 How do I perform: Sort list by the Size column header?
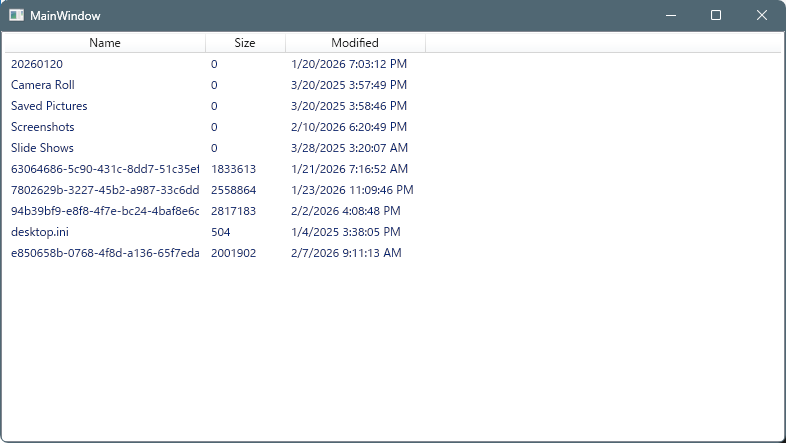pyautogui.click(x=245, y=43)
